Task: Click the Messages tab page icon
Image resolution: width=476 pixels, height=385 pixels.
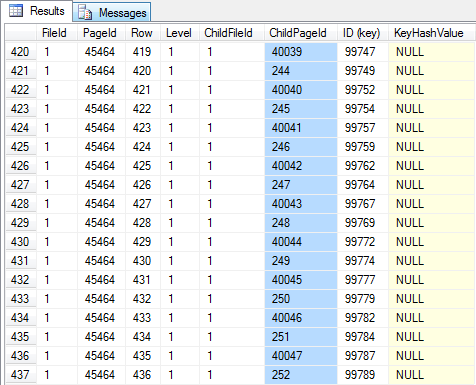Action: point(85,12)
